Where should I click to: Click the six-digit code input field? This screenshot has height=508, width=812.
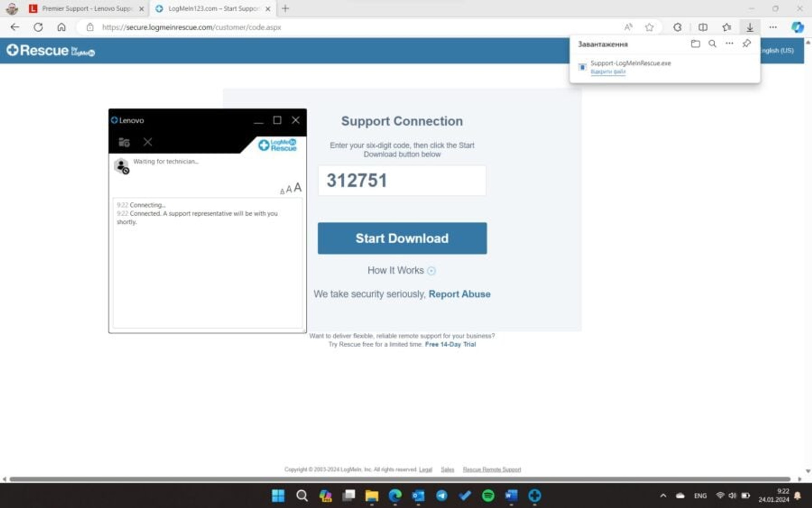402,181
